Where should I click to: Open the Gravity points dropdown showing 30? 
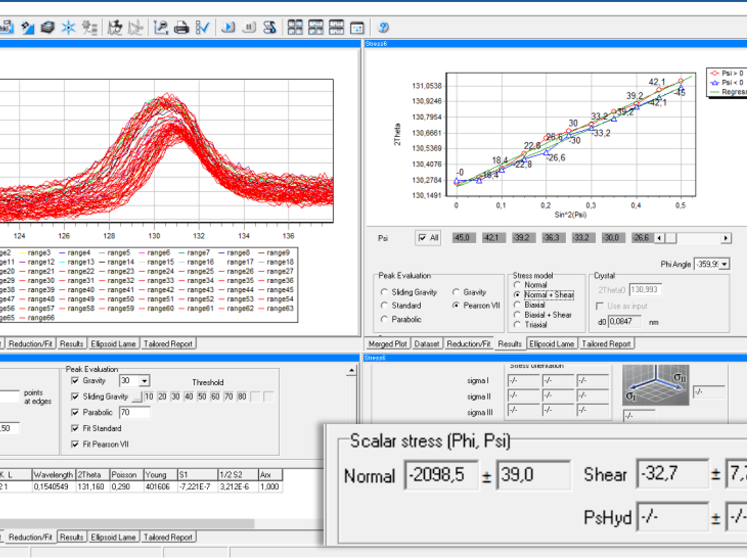click(x=145, y=380)
